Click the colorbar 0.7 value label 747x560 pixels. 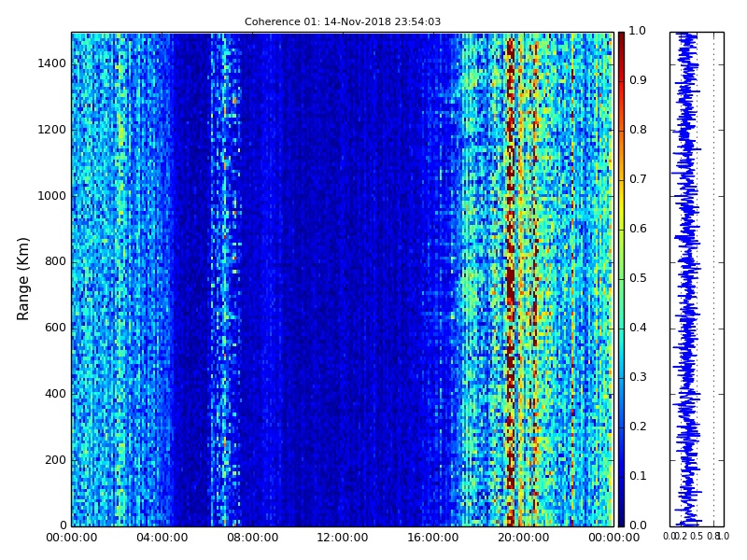tap(638, 179)
